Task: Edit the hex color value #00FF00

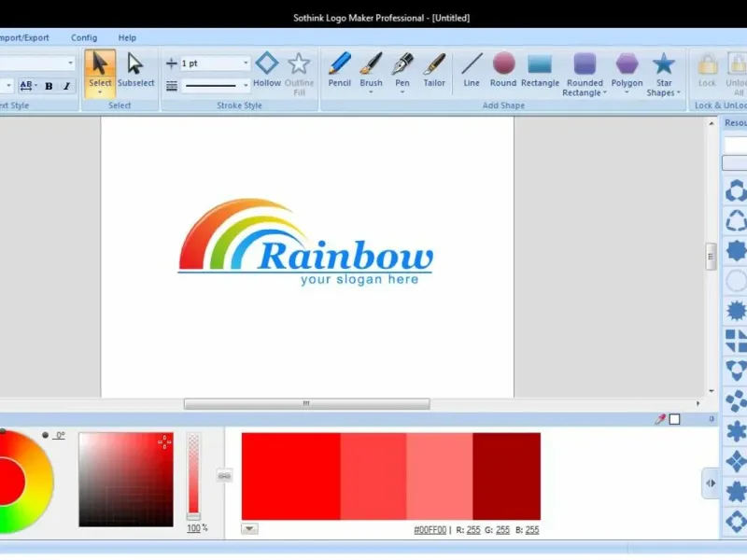Action: (x=430, y=529)
